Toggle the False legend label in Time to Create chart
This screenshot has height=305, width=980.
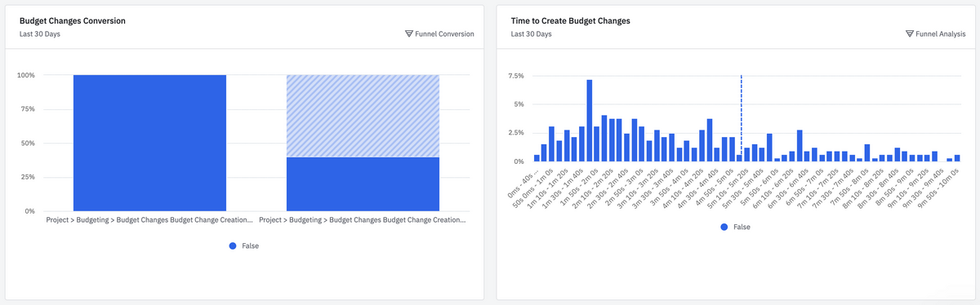tap(741, 228)
